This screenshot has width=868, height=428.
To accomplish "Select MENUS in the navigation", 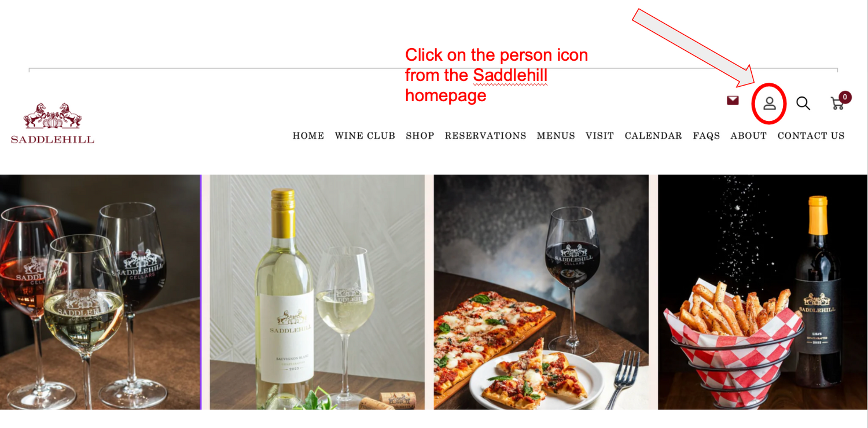I will click(x=556, y=136).
